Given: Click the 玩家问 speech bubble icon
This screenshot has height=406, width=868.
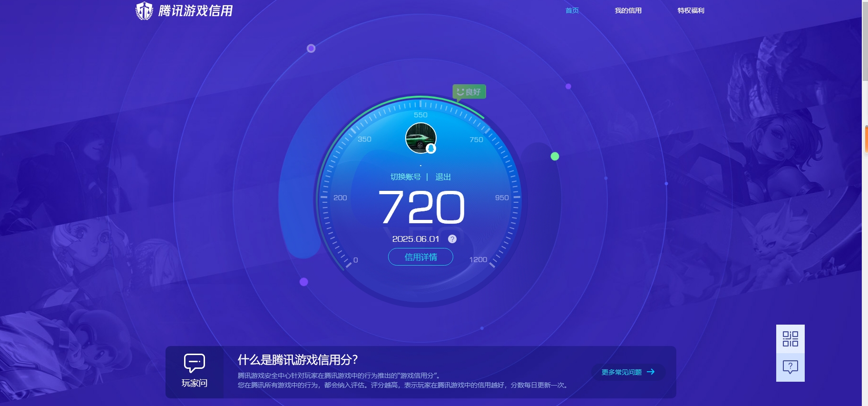Looking at the screenshot, I should [195, 363].
